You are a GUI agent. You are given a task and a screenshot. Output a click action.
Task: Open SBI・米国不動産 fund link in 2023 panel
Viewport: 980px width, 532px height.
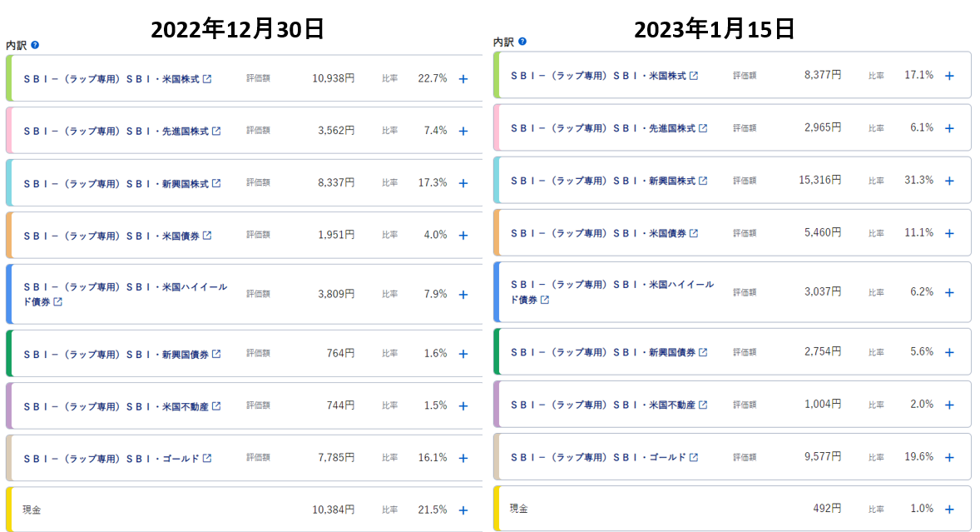click(603, 405)
